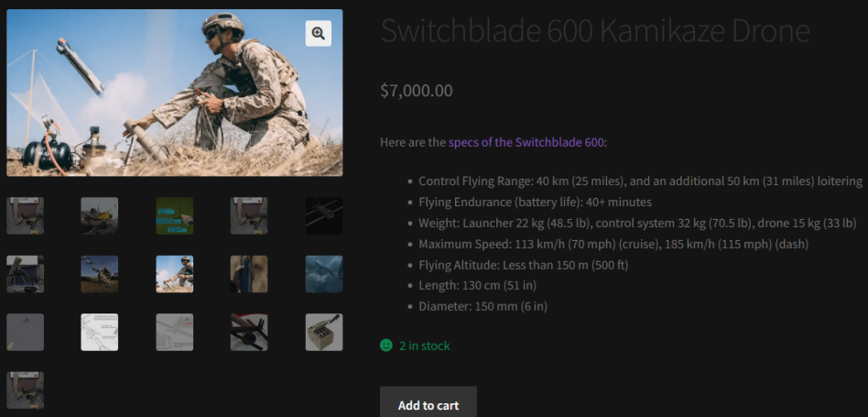Choose the drone thumbnail with black background
Image resolution: width=868 pixels, height=417 pixels.
(x=323, y=215)
